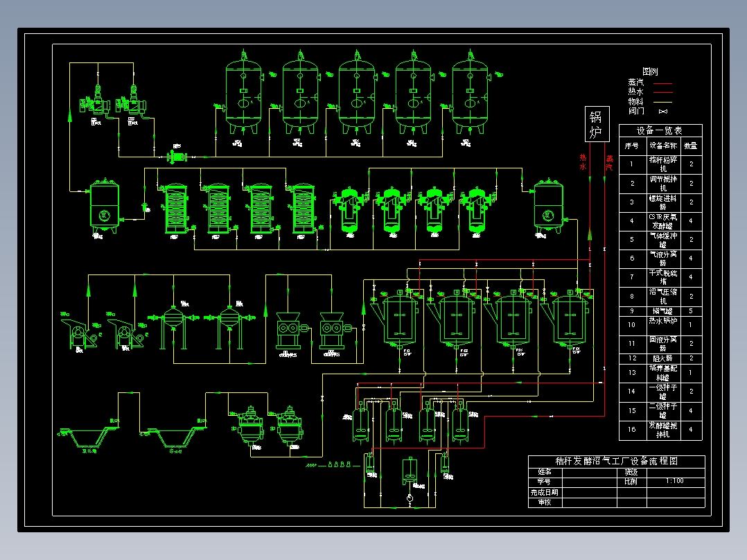Select the 1:100 scale value
The width and height of the screenshot is (747, 560).
(675, 481)
